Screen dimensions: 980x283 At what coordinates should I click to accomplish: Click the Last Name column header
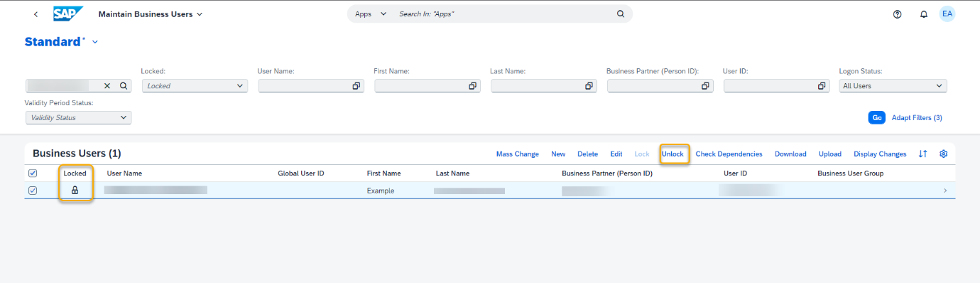click(452, 173)
